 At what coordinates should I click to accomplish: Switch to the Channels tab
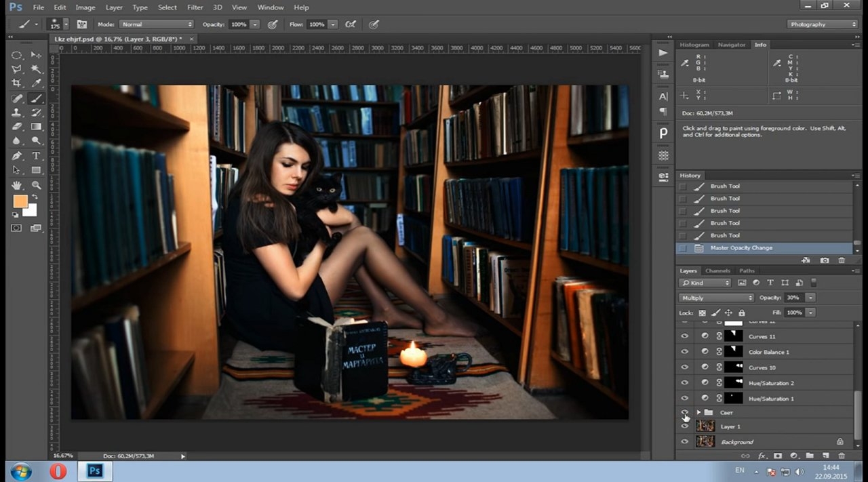click(x=717, y=270)
